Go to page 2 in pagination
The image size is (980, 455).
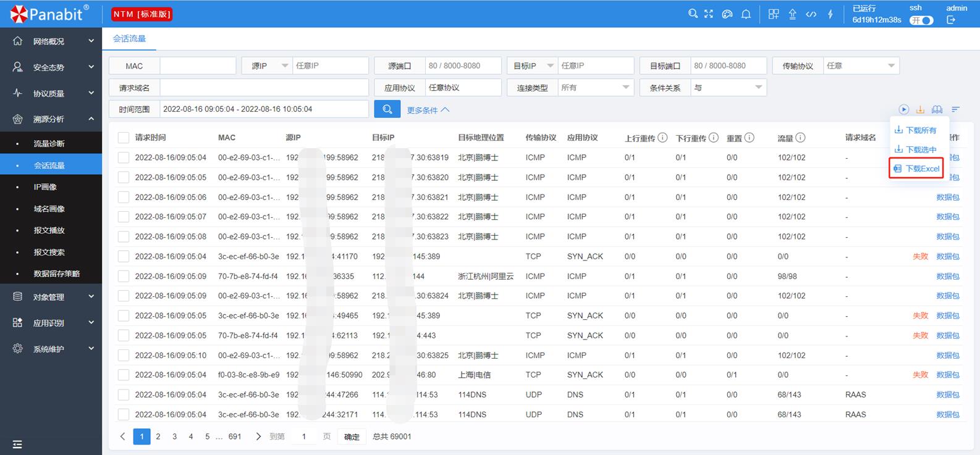click(158, 436)
